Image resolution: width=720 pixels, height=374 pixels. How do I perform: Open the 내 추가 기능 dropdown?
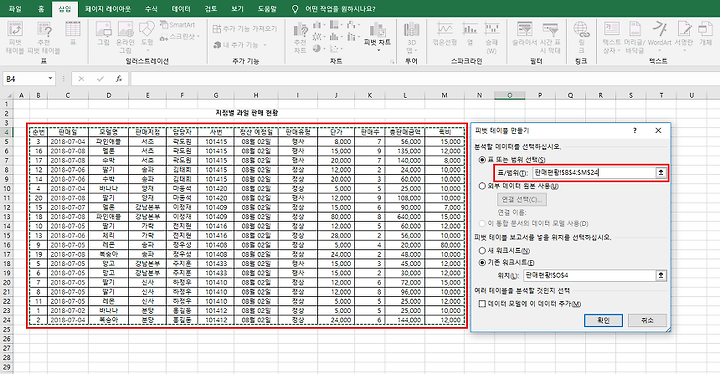click(x=240, y=45)
